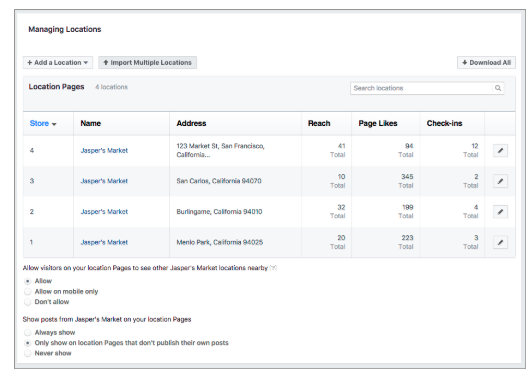Viewport: 528px width, 384px height.
Task: Select Never show radio button
Action: 28,353
